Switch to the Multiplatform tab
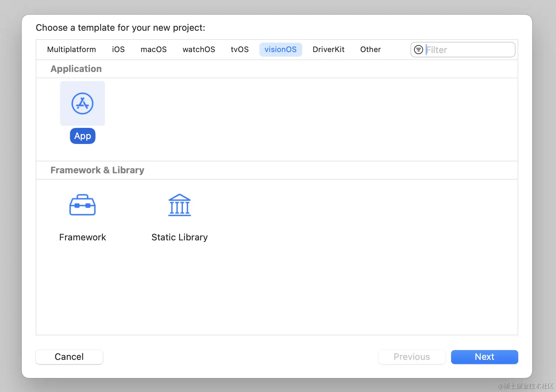Viewport: 556px width, 392px height. tap(72, 50)
